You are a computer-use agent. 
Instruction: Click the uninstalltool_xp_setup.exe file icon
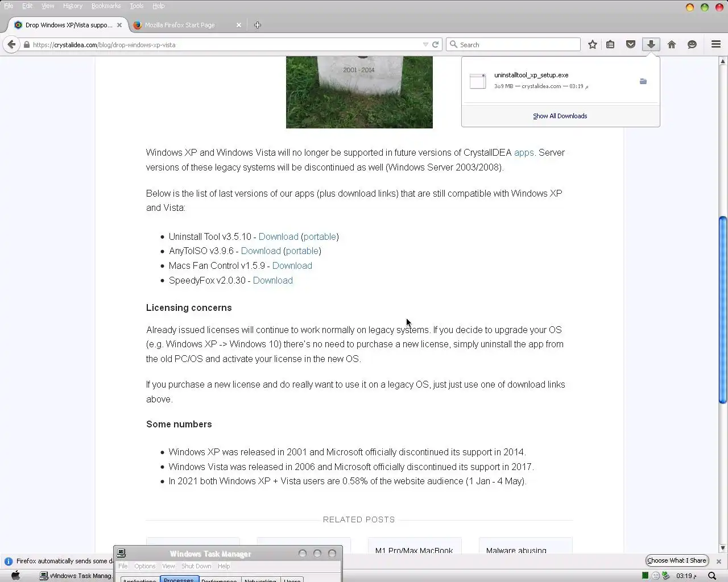pyautogui.click(x=478, y=81)
